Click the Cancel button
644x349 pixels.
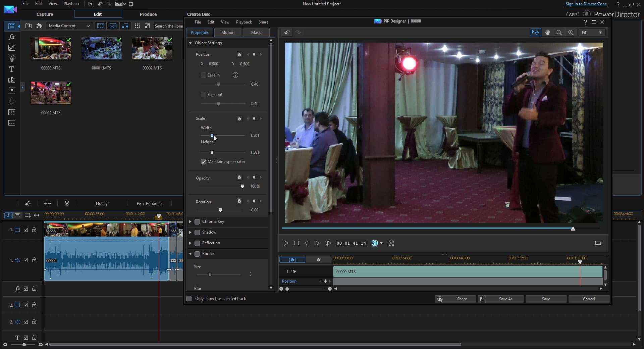(589, 299)
